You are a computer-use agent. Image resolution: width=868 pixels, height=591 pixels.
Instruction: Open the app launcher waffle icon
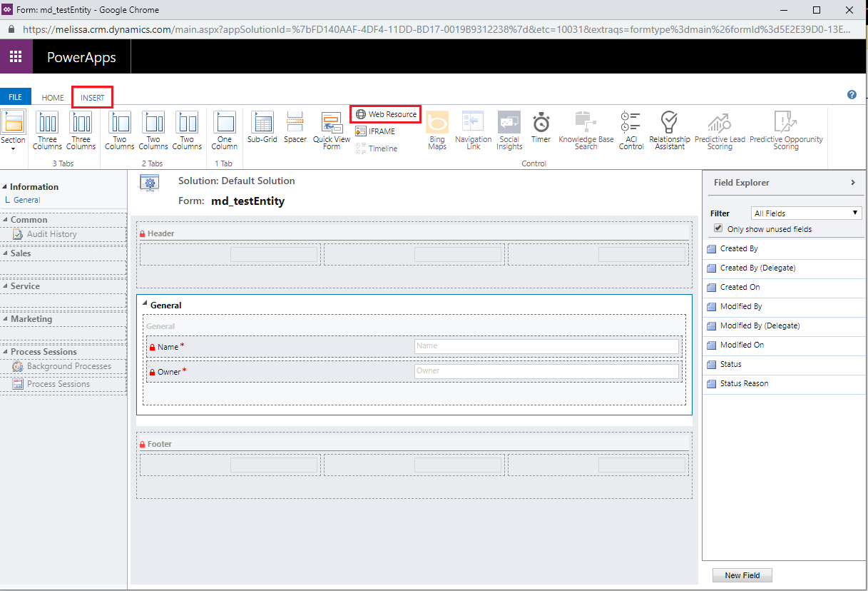tap(16, 57)
